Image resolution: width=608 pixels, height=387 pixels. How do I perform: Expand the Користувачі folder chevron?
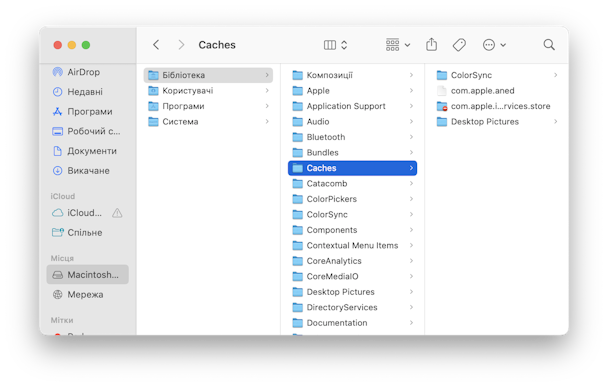tap(267, 91)
